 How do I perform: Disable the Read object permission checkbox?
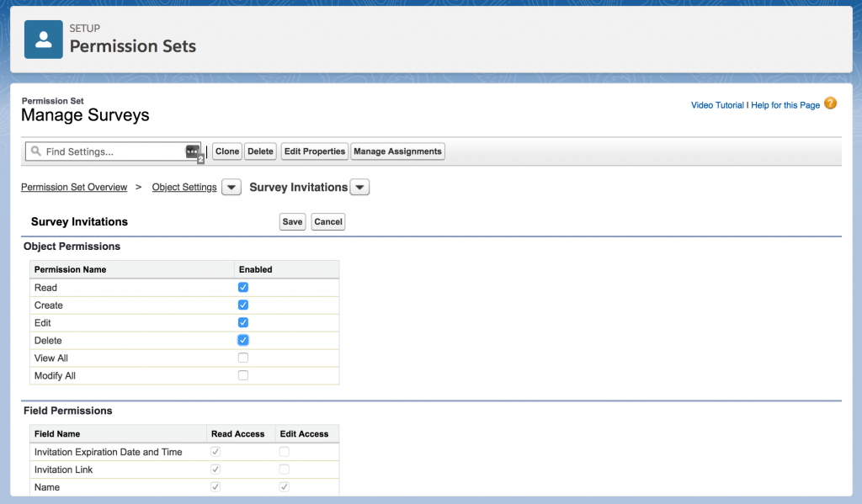pos(243,287)
